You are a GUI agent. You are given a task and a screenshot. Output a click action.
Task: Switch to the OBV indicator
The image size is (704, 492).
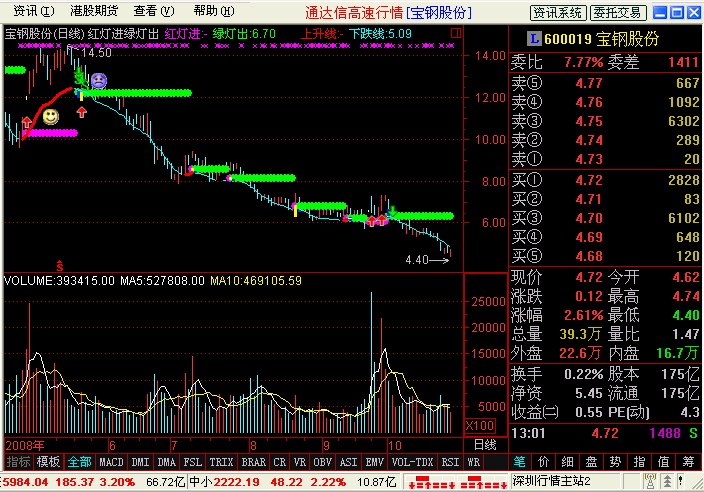point(322,462)
